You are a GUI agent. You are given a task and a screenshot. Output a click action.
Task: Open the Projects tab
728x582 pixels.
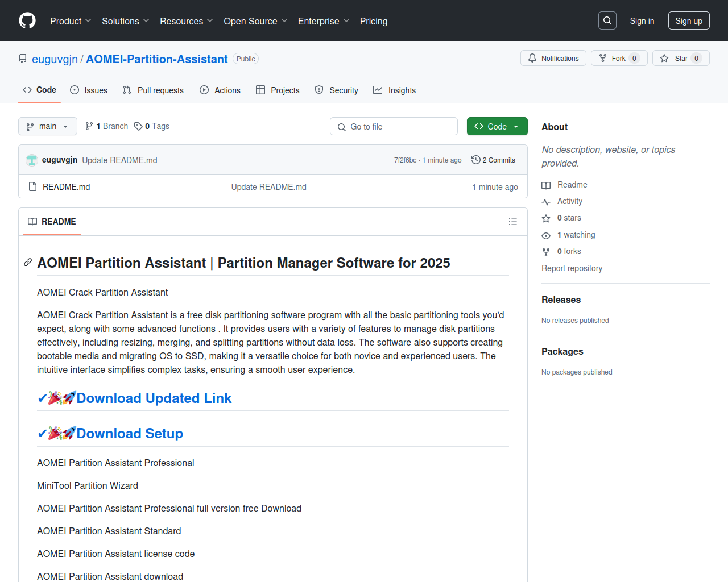point(278,90)
